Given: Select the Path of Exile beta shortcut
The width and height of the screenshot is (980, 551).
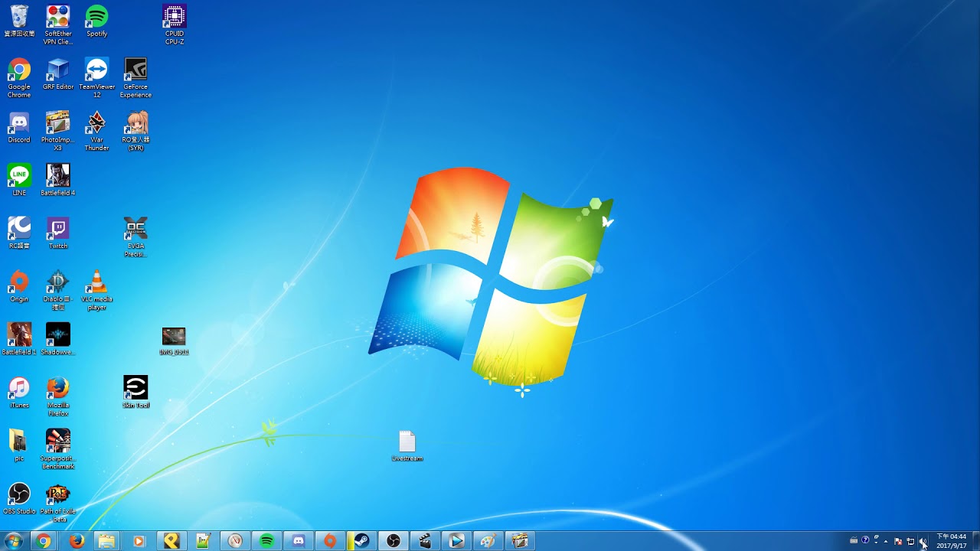Looking at the screenshot, I should [x=58, y=501].
